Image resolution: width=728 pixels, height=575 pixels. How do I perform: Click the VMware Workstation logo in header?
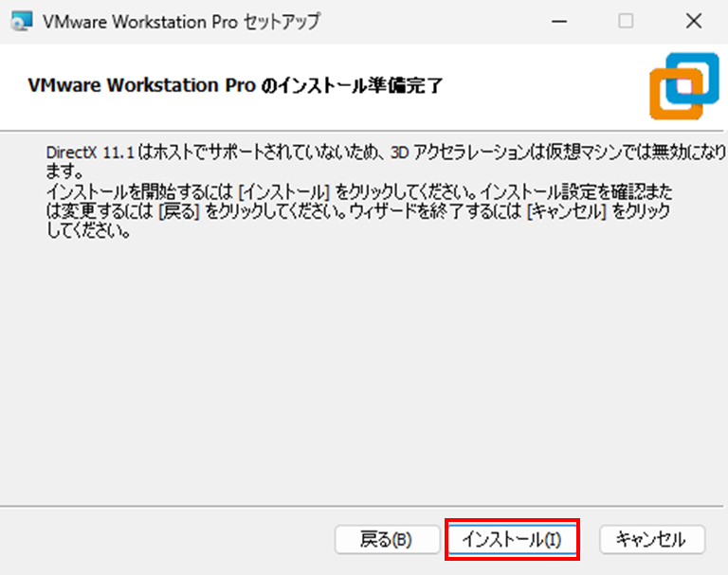point(680,85)
